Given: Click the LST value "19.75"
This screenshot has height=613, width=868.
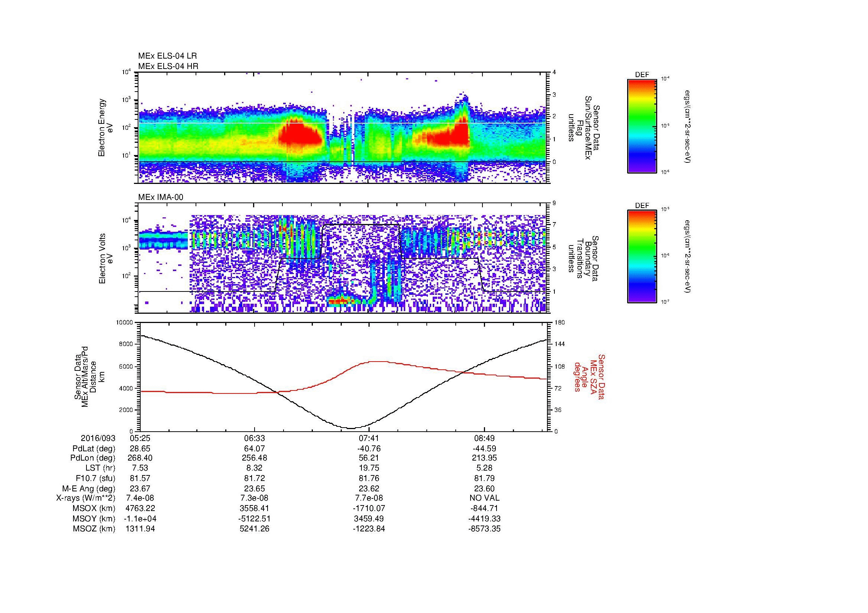Looking at the screenshot, I should point(369,468).
